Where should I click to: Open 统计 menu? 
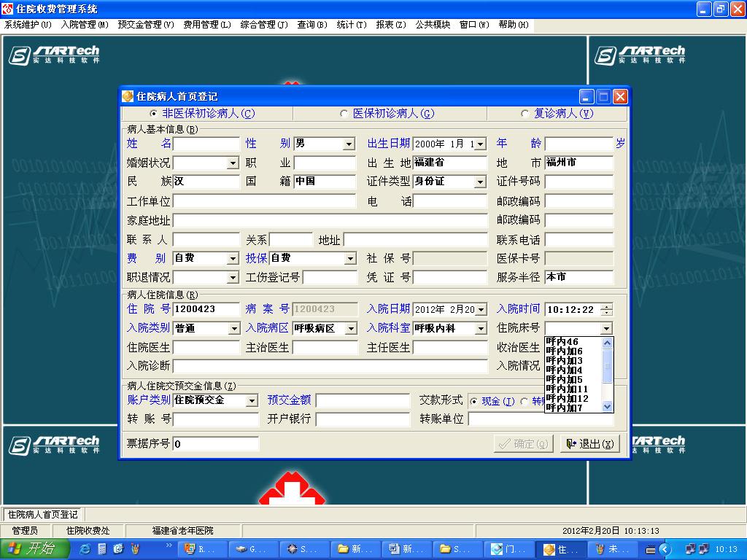pyautogui.click(x=352, y=25)
